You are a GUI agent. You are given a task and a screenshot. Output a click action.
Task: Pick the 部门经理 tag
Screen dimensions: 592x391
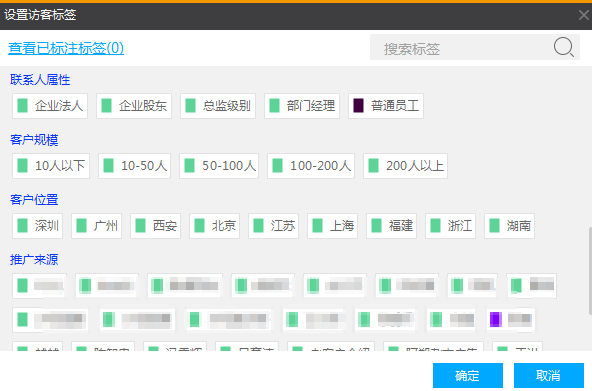click(x=302, y=106)
